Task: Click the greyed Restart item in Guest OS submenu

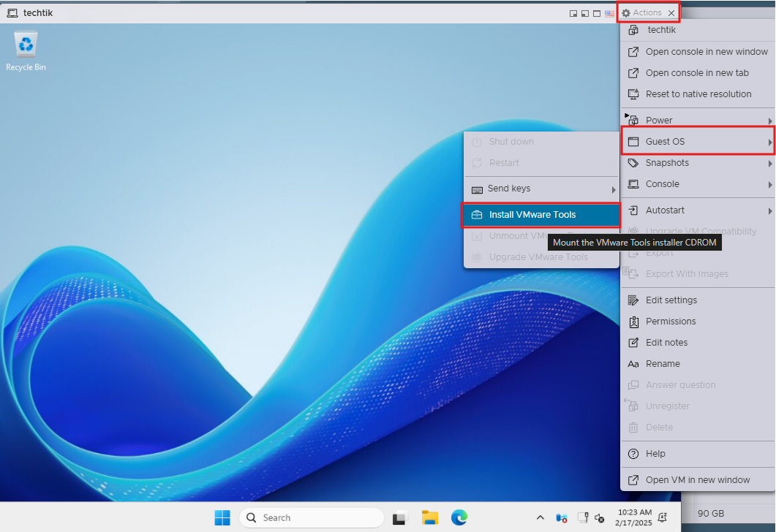Action: click(541, 163)
